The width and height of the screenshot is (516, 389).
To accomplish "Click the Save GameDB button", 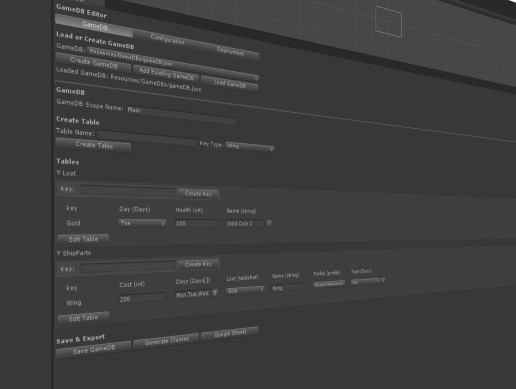I will point(93,350).
